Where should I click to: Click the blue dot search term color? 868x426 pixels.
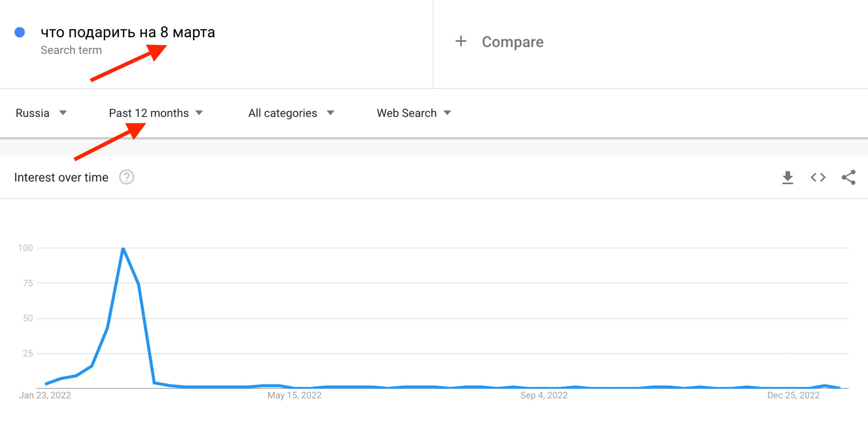point(19,32)
